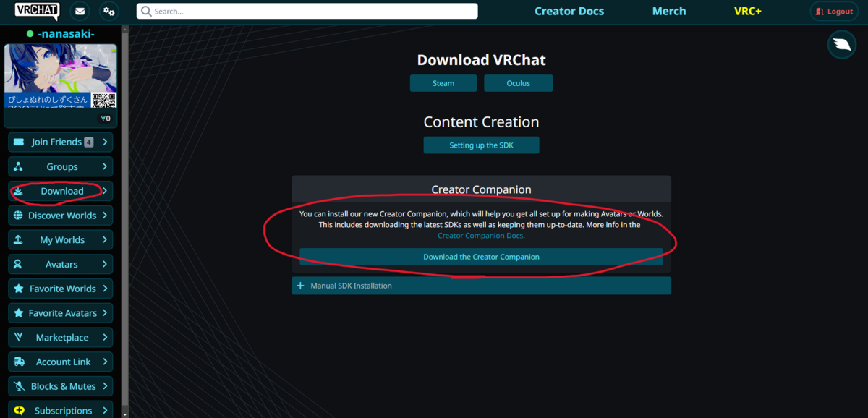This screenshot has height=418, width=868.
Task: Click the Groups icon in sidebar
Action: point(19,166)
